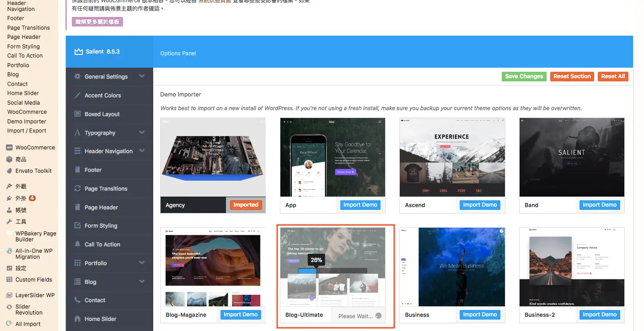This screenshot has width=644, height=331.
Task: Expand the Header Navigation chevron
Action: [x=142, y=151]
